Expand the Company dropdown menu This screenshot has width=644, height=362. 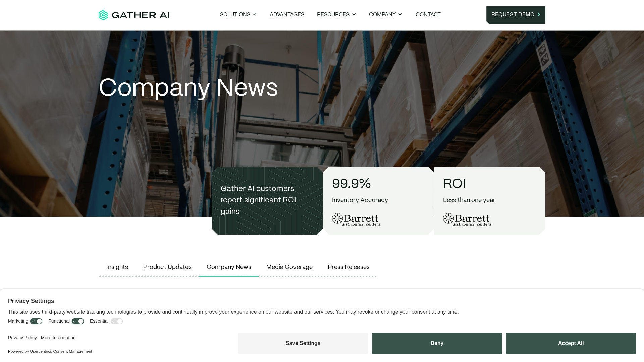click(x=385, y=15)
